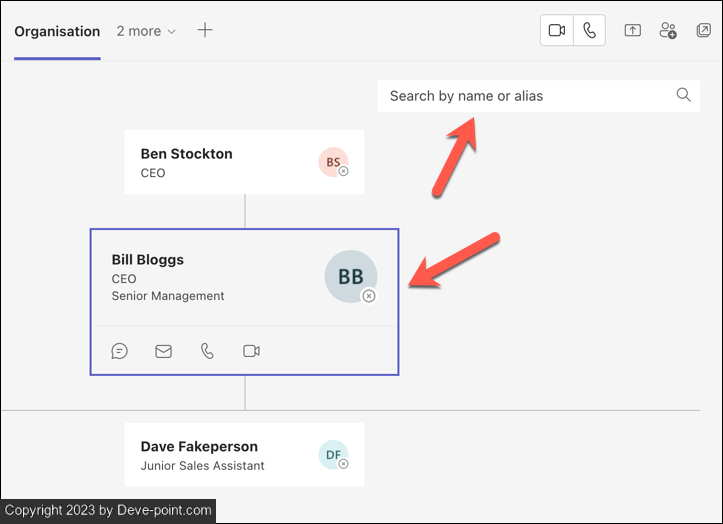The width and height of the screenshot is (723, 524).
Task: Send email to Bill Bloggs
Action: point(163,351)
